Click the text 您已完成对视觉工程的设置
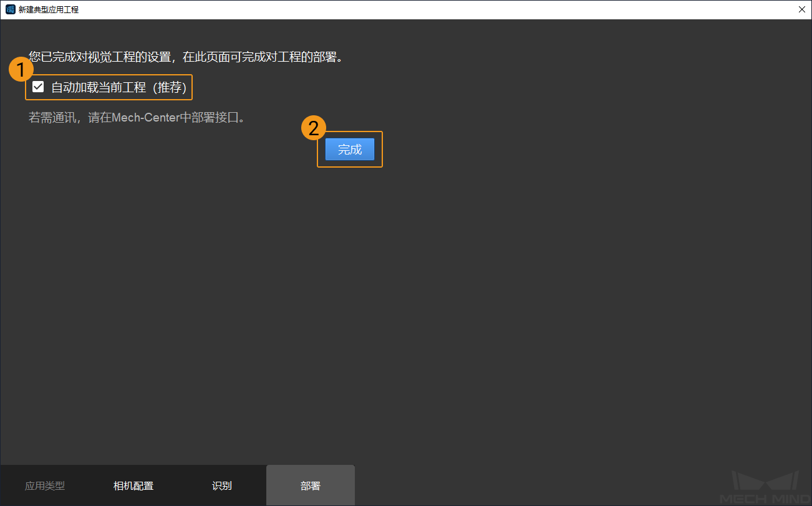The height and width of the screenshot is (506, 812). pos(100,57)
